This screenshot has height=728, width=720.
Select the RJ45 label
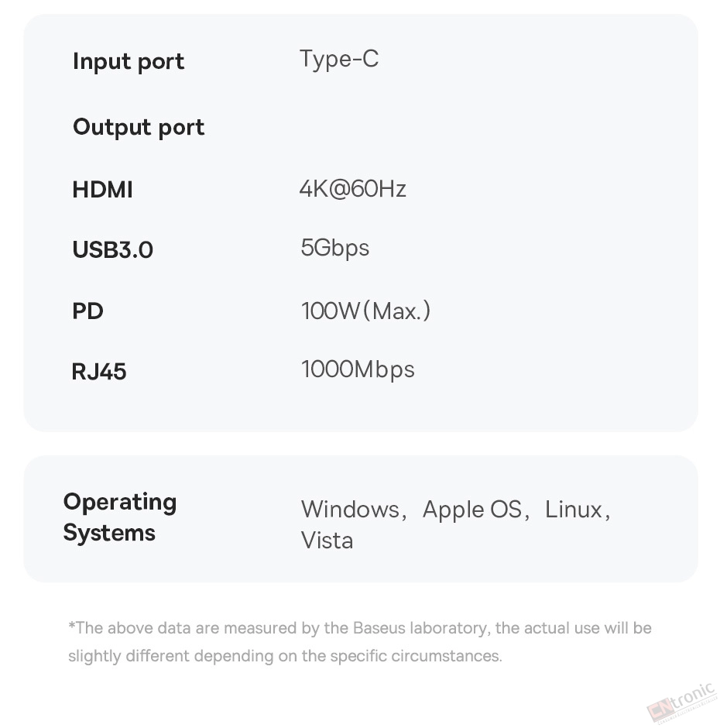click(x=99, y=372)
